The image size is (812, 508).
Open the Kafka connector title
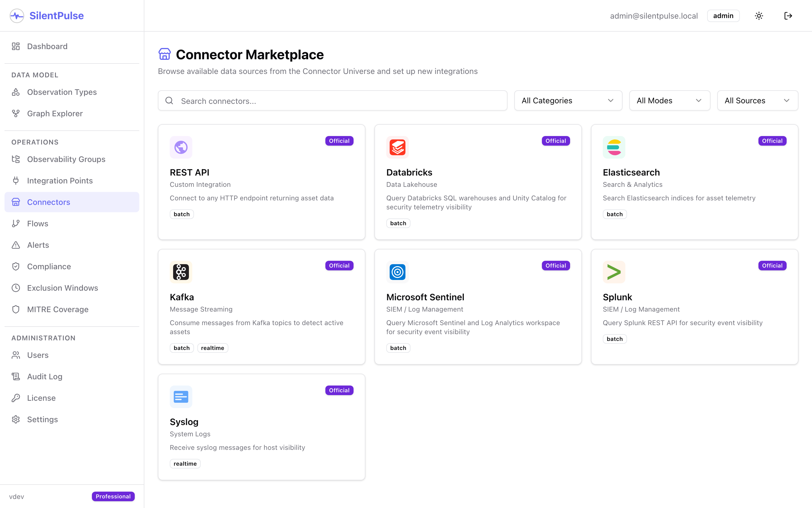pyautogui.click(x=182, y=297)
